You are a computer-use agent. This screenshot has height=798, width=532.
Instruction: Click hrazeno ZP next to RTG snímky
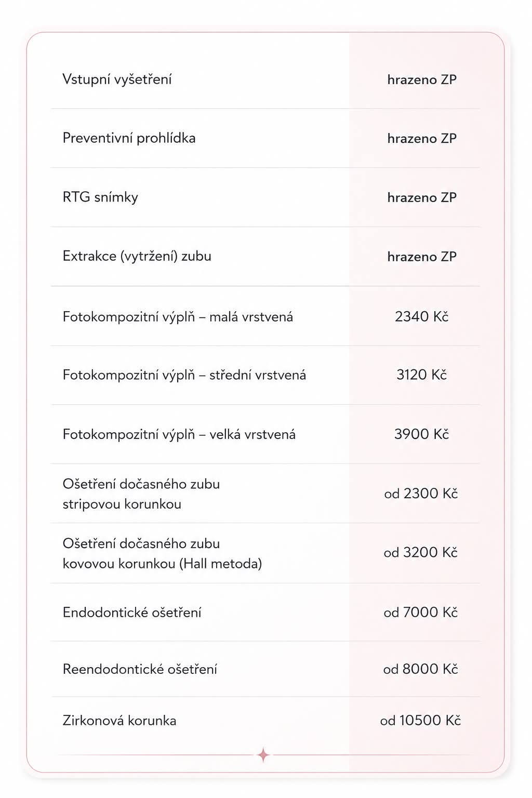422,197
